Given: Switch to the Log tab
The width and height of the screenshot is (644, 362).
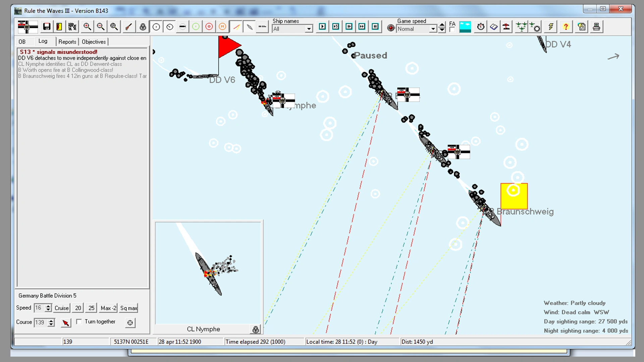Looking at the screenshot, I should [x=43, y=42].
